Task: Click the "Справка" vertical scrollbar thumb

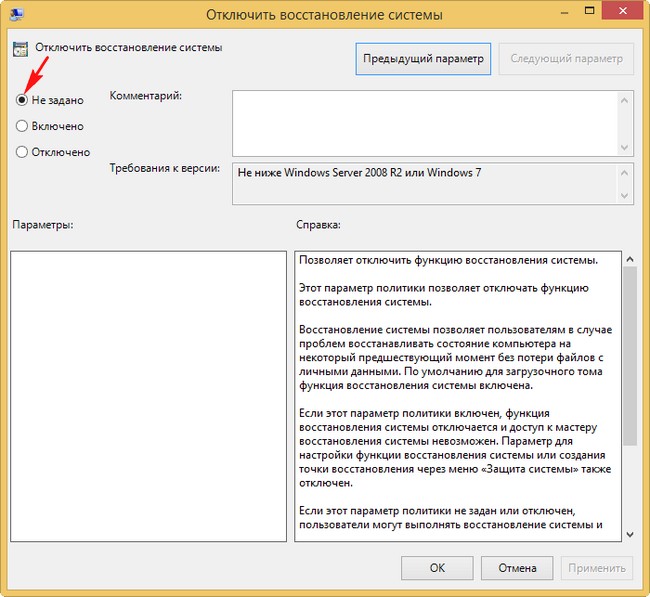Action: pyautogui.click(x=628, y=355)
